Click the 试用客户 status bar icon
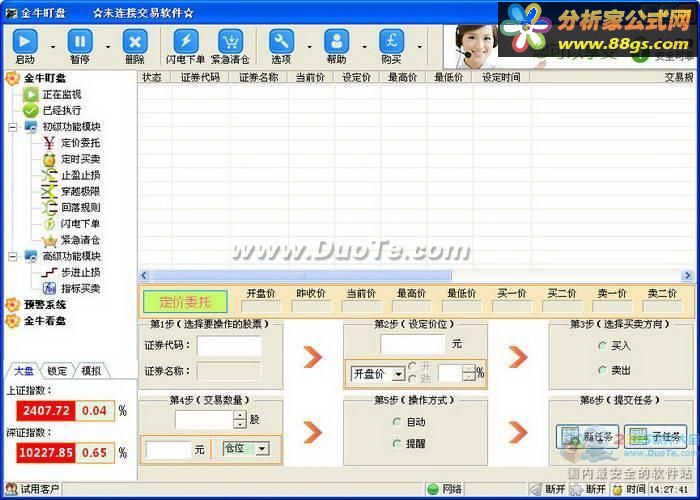This screenshot has height=500, width=700. pos(11,489)
